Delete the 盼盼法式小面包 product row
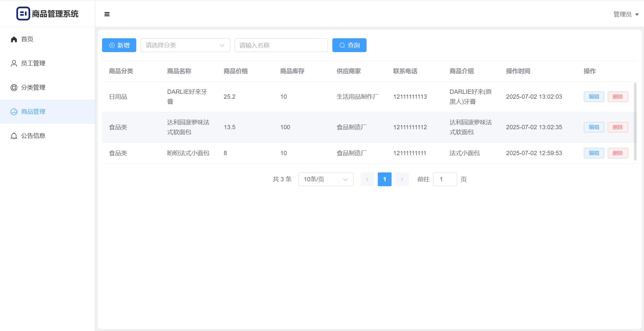644x331 pixels. click(x=618, y=153)
